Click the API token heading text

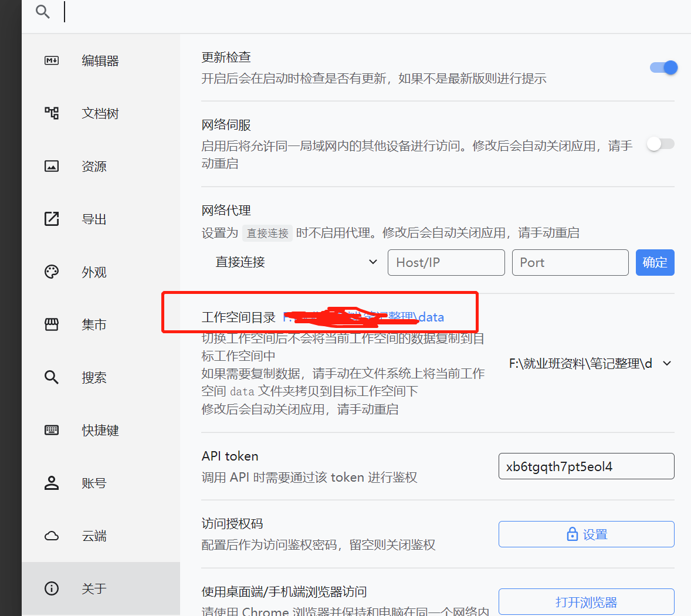point(230,456)
